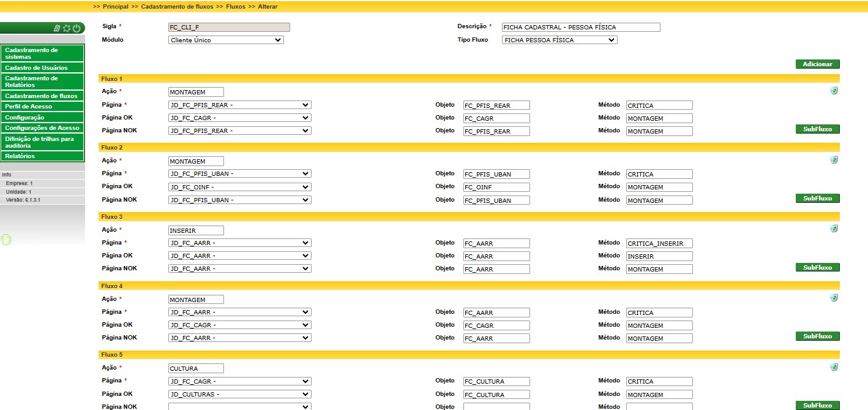Open Fluxo 2 Página OK dropdown JD_FC_OINF

(x=240, y=187)
